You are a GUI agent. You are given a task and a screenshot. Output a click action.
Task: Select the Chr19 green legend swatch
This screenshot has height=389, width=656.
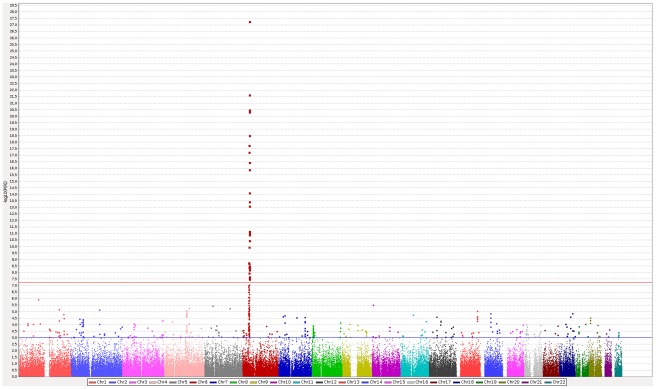point(479,382)
